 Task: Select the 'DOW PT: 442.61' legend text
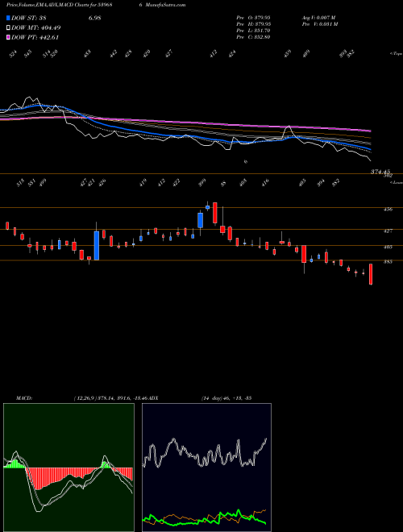coord(35,37)
